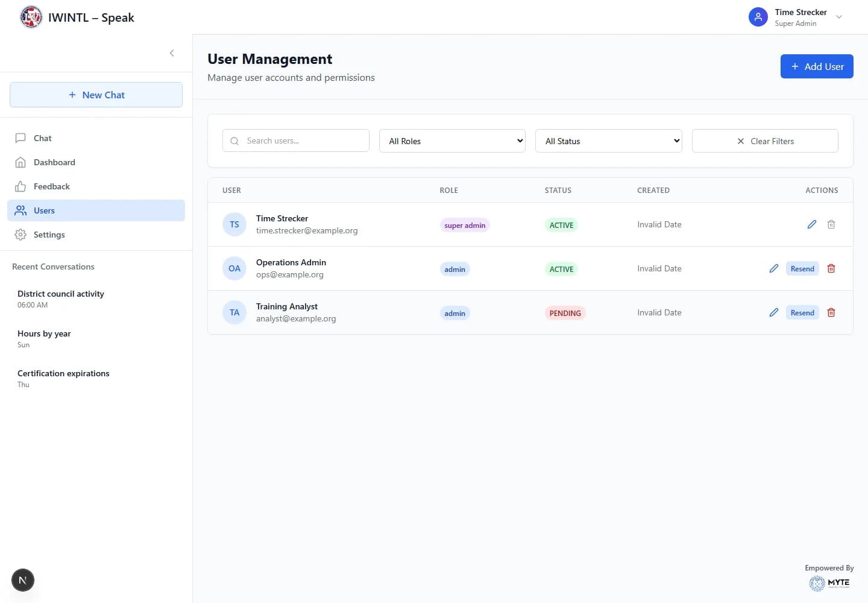This screenshot has height=603, width=868.
Task: Click Operations Admin's ACTIVE status badge
Action: point(561,269)
